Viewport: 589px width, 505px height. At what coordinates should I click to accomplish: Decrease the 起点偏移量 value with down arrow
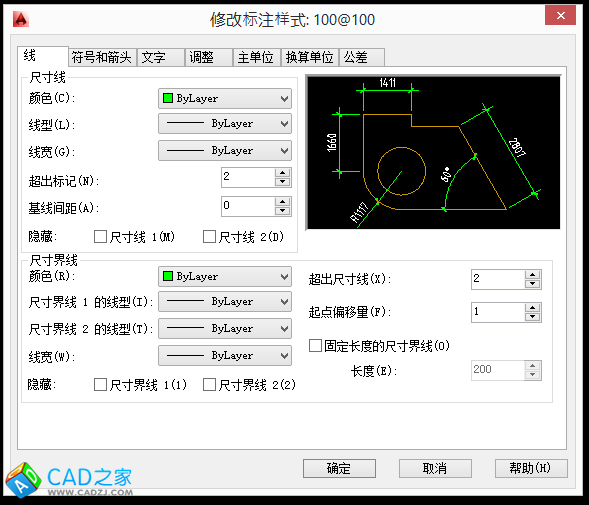(x=532, y=317)
